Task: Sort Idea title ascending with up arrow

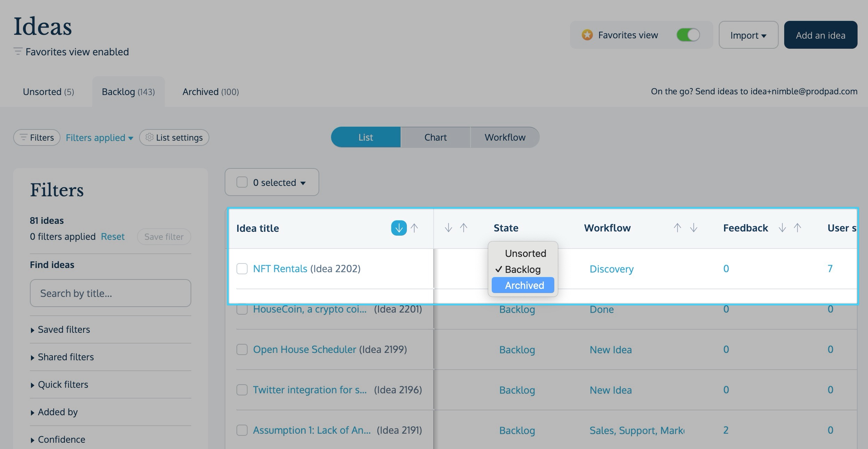Action: pyautogui.click(x=414, y=228)
